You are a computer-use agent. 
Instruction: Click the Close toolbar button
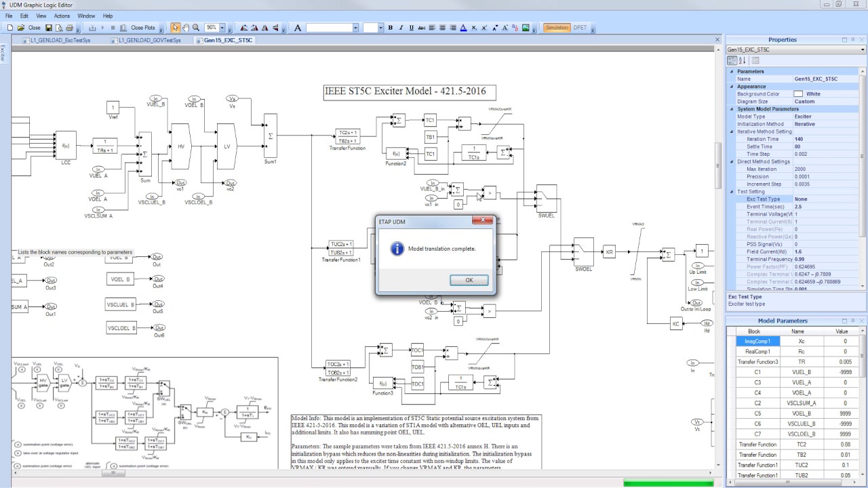35,28
